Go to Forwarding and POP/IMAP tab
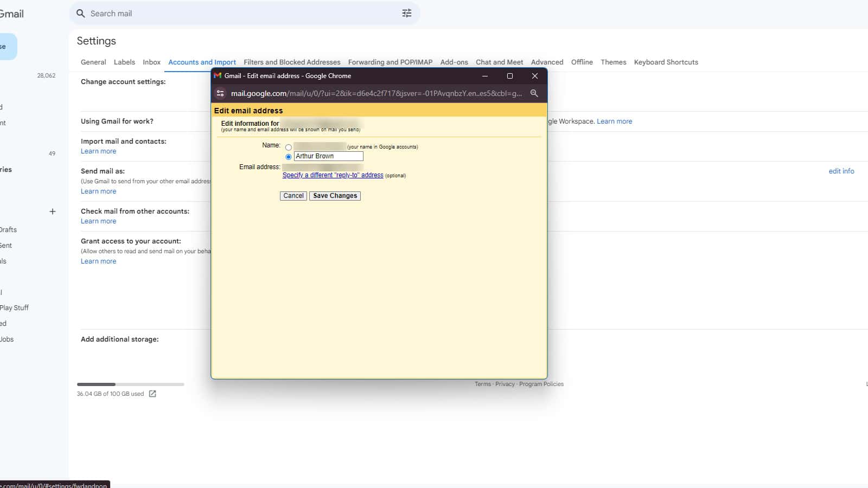The image size is (868, 488). (390, 62)
